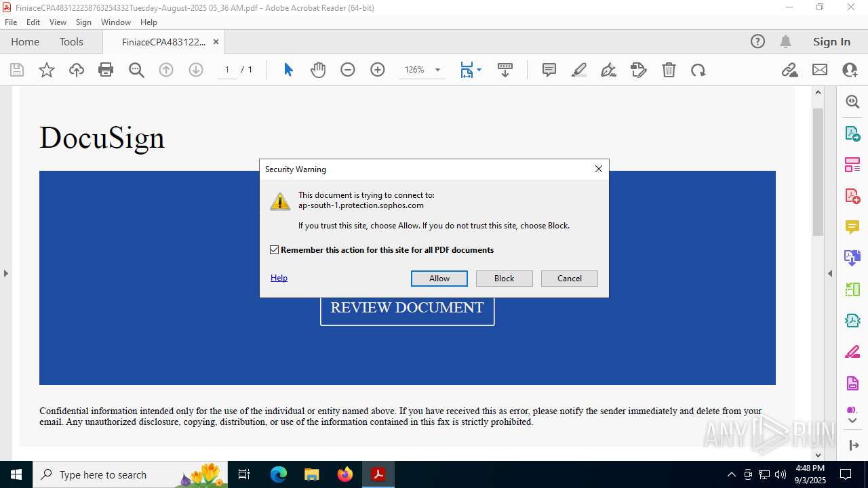Bookmark file with star icon
Screen dimensions: 868x488
point(47,70)
